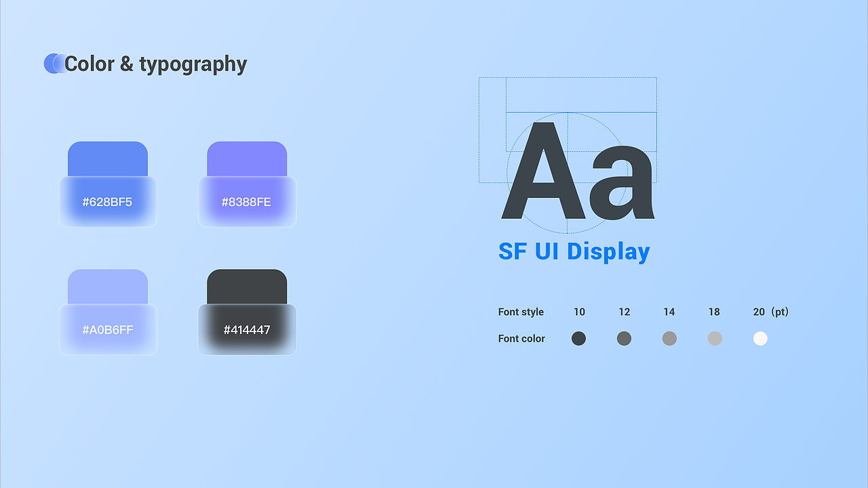Select font size 20 (pt)
868x488 pixels.
771,312
